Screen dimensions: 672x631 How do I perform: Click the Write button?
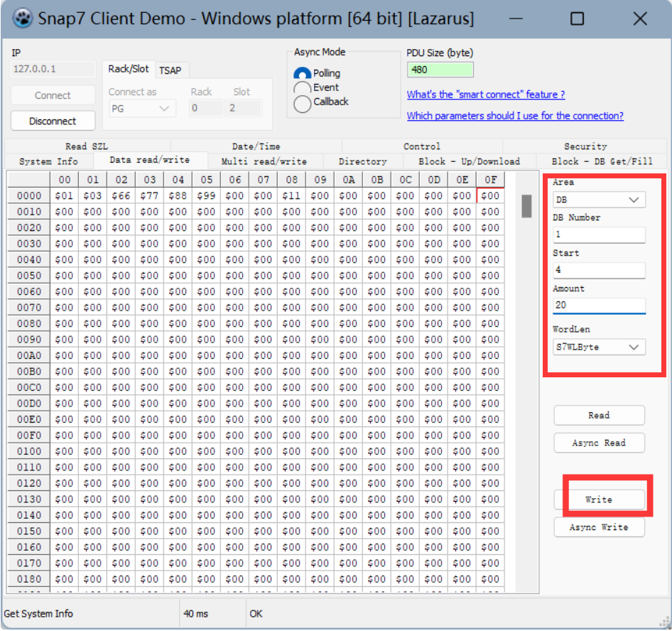599,500
